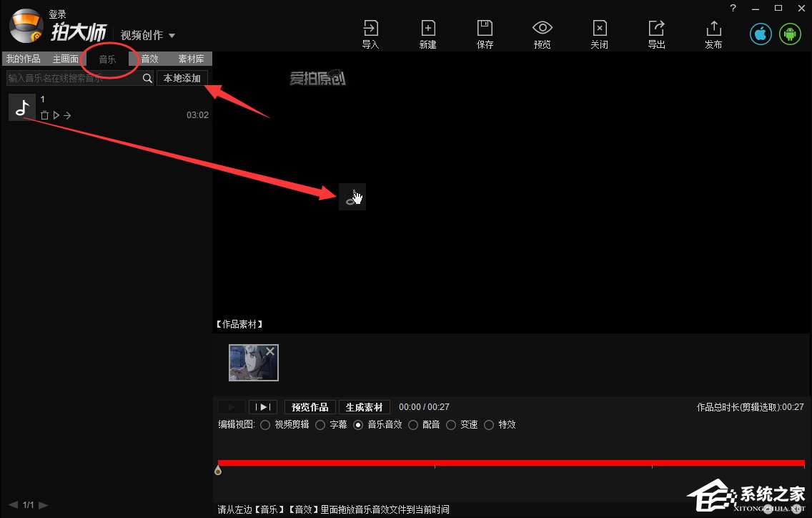Click the 03:02 duration of track 1

(197, 115)
